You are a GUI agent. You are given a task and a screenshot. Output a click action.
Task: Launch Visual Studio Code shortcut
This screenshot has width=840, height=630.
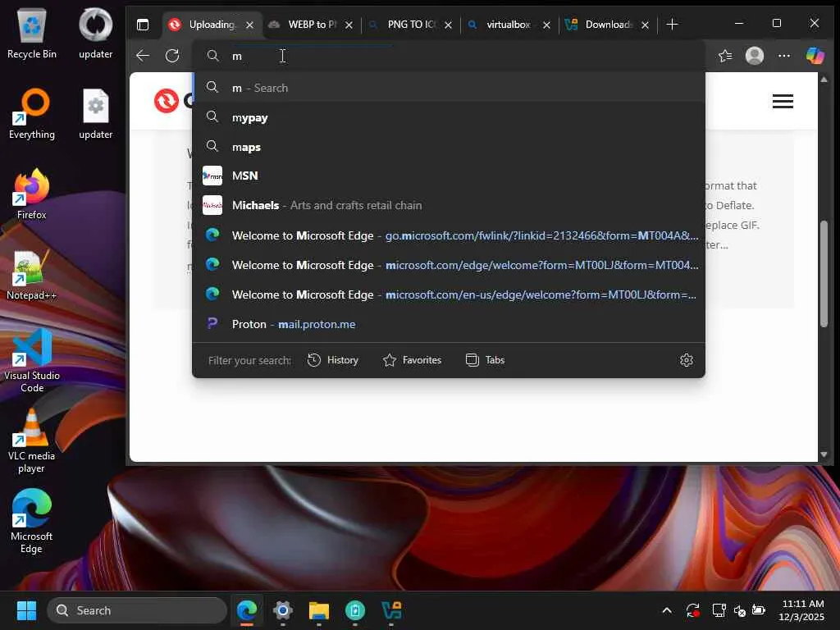tap(32, 360)
